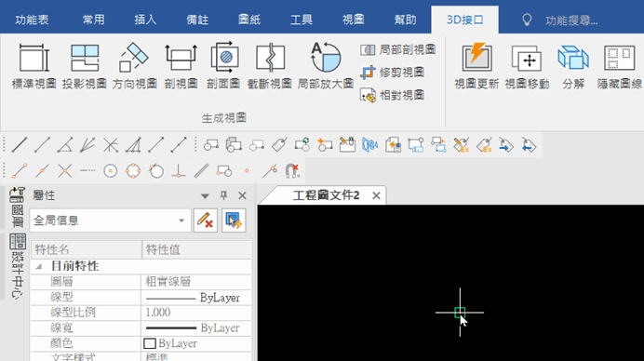The width and height of the screenshot is (644, 361).
Task: Choose the 相對視圖 relative view option
Action: tap(392, 95)
